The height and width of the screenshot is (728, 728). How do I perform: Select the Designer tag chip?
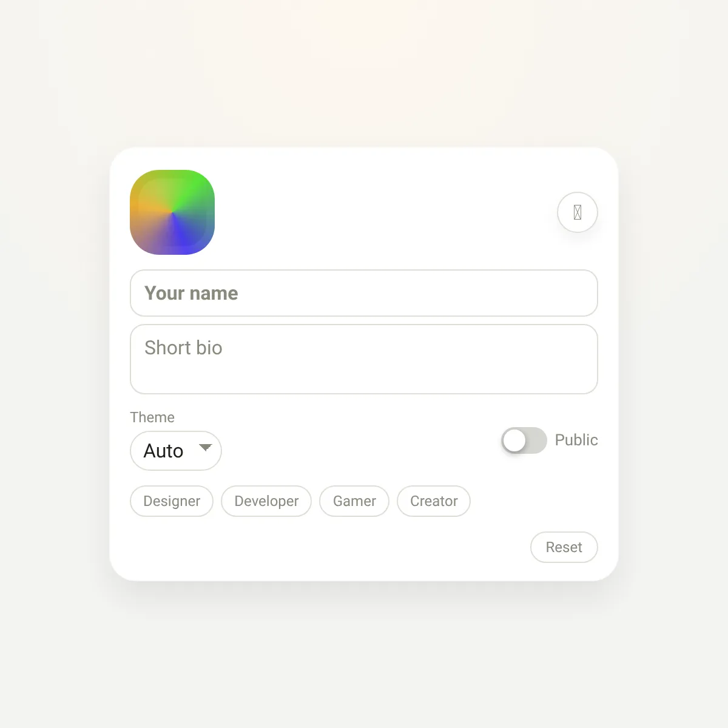[x=172, y=501]
